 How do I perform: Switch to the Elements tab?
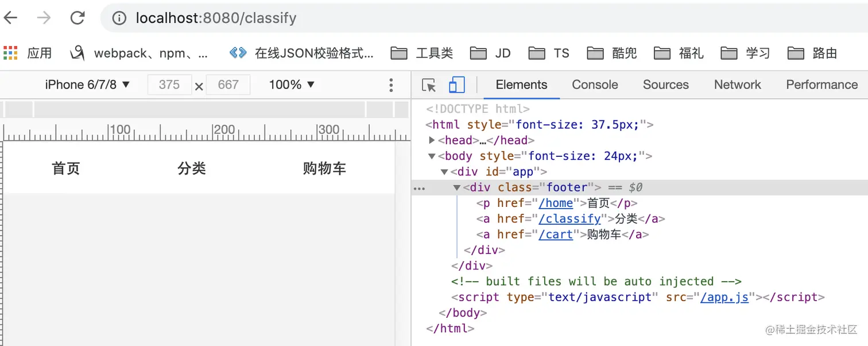coord(521,84)
